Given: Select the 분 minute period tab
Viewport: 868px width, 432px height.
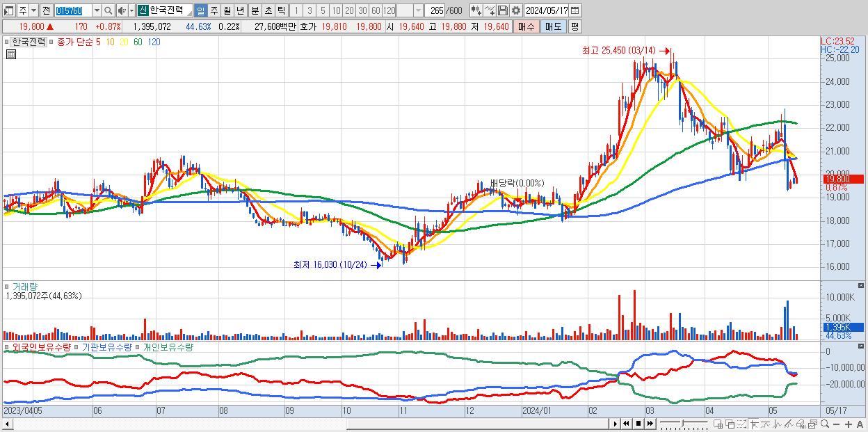Looking at the screenshot, I should click(x=254, y=10).
